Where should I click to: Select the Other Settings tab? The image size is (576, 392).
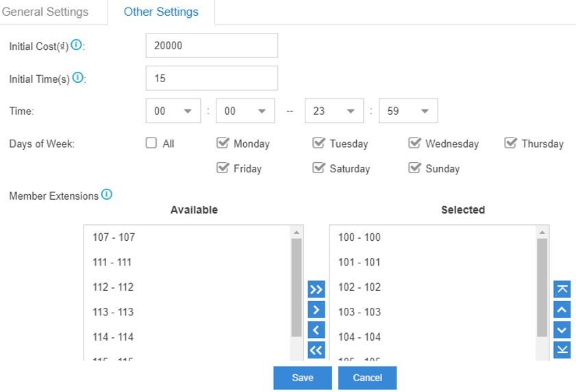click(x=161, y=12)
